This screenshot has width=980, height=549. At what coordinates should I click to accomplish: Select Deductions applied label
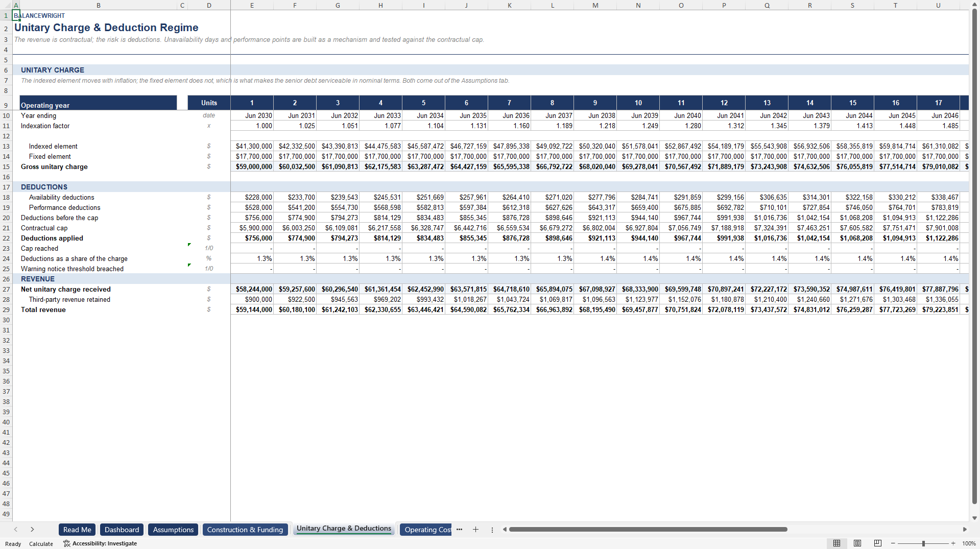(52, 238)
